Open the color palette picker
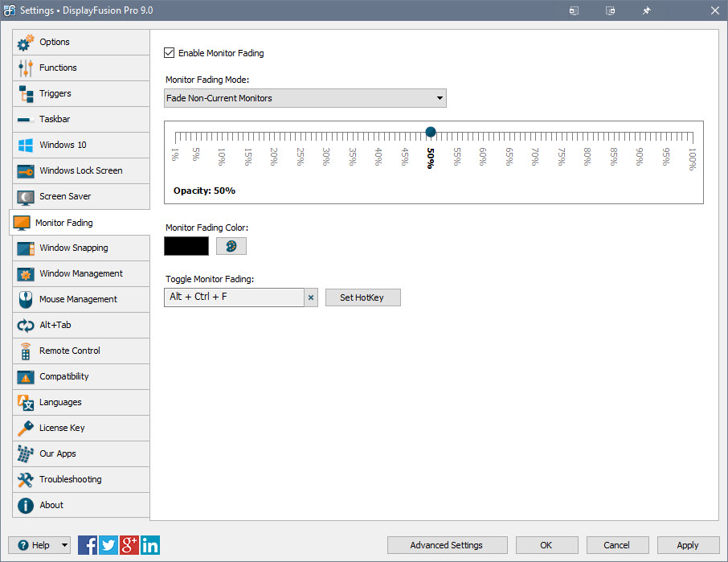Image resolution: width=728 pixels, height=562 pixels. click(x=231, y=246)
